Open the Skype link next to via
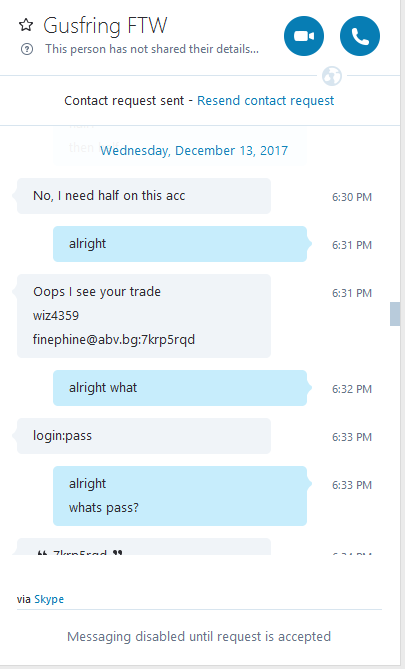Viewport: 405px width, 669px height. coord(49,599)
